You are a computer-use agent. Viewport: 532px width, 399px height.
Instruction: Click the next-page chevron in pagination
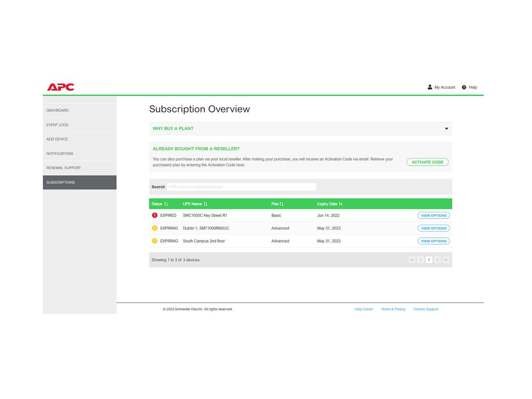(437, 259)
